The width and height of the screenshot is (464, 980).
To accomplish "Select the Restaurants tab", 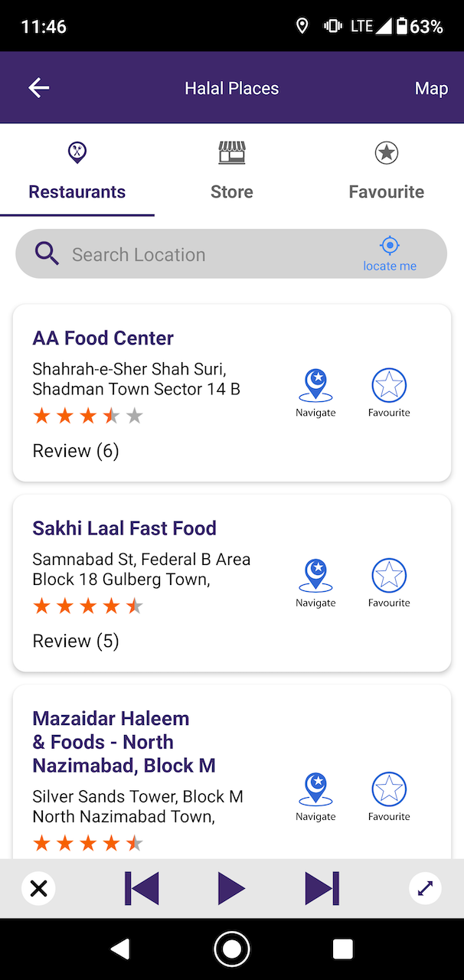I will pos(77,171).
